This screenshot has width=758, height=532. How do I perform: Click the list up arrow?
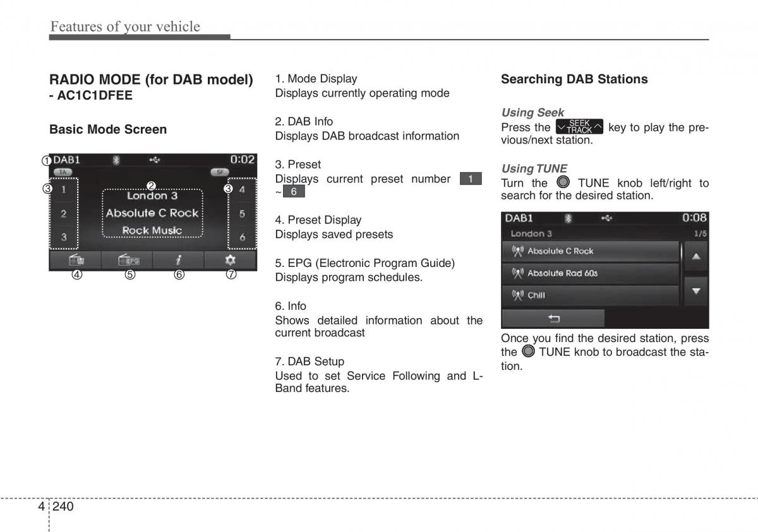(695, 256)
